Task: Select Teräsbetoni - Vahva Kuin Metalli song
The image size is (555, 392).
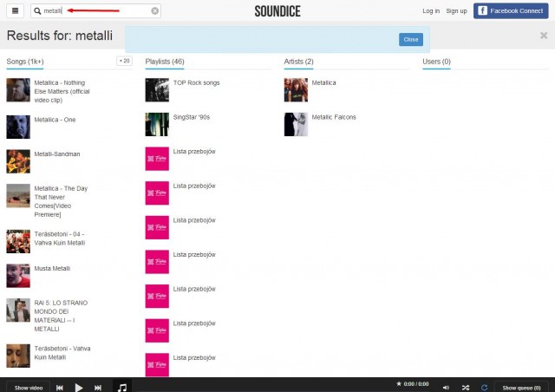Action: coord(62,353)
